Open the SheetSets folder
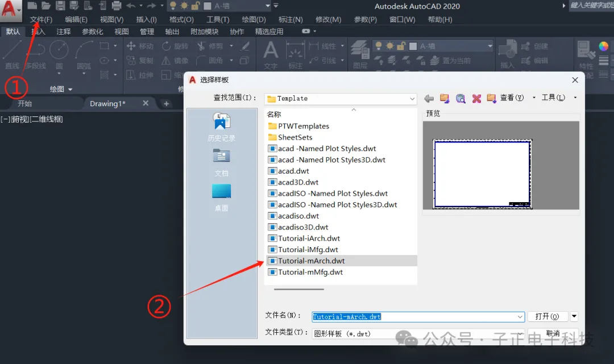Image resolution: width=614 pixels, height=364 pixels. [x=291, y=137]
